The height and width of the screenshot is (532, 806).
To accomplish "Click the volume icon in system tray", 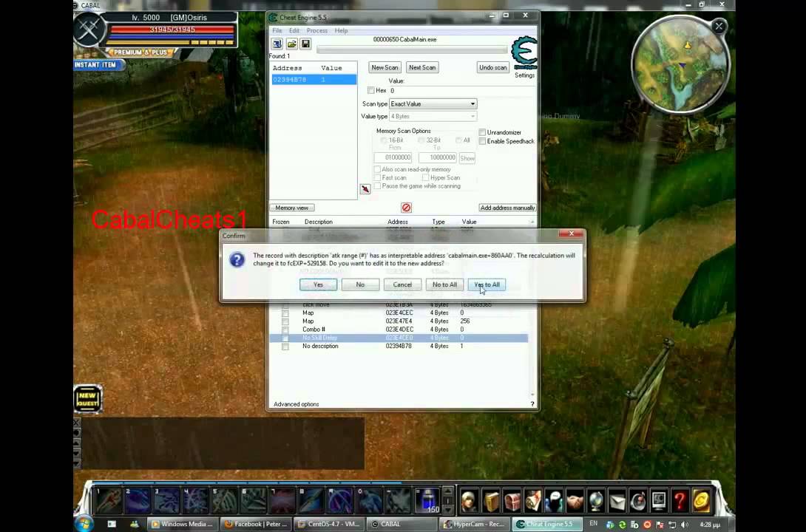I will [x=684, y=525].
